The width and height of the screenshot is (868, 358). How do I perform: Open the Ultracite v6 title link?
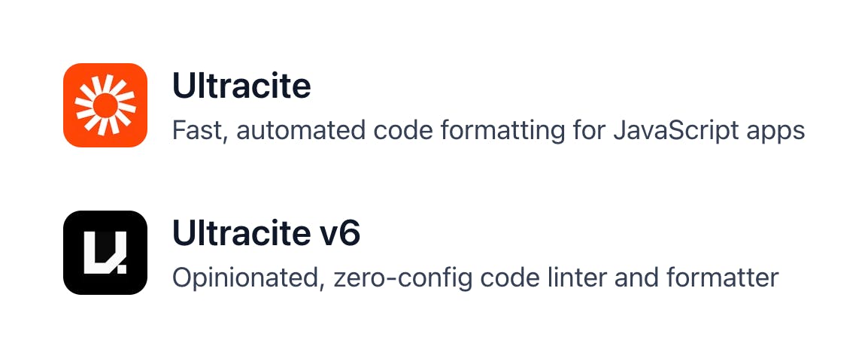[266, 233]
